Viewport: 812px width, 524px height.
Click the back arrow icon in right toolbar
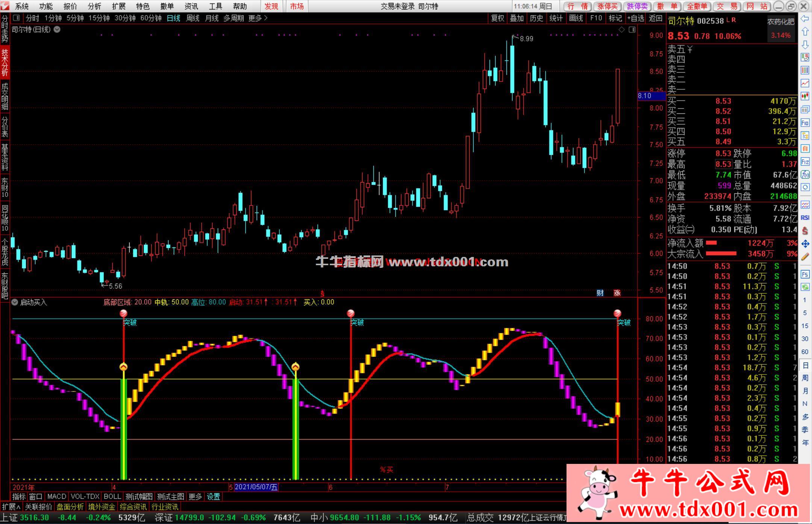[x=805, y=19]
